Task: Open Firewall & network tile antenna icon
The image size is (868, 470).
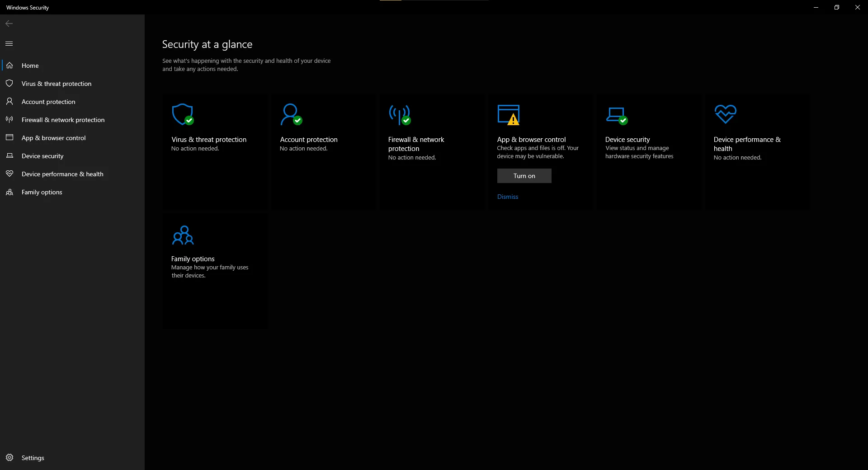Action: pyautogui.click(x=400, y=115)
